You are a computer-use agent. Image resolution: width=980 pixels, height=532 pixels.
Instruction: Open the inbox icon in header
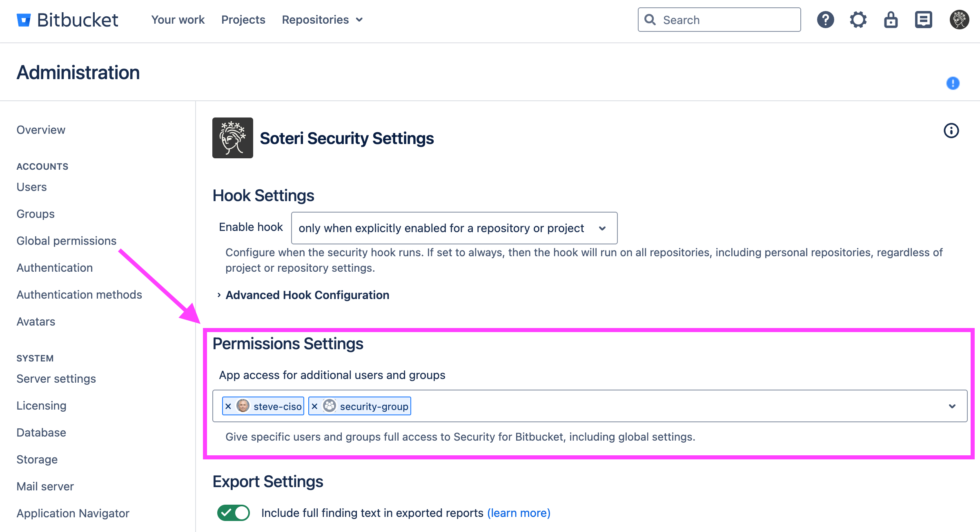(x=923, y=20)
